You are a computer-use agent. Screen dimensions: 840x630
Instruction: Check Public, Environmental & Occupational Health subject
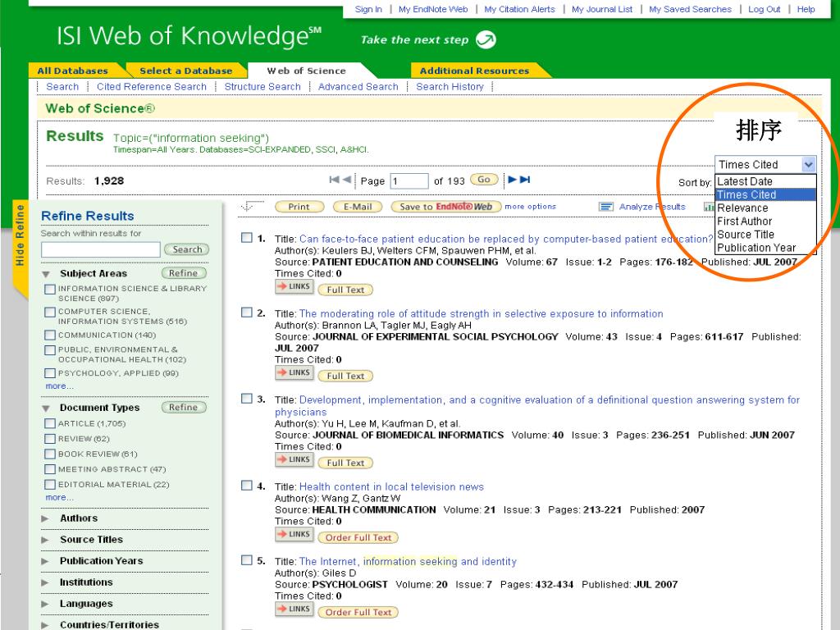pyautogui.click(x=50, y=349)
